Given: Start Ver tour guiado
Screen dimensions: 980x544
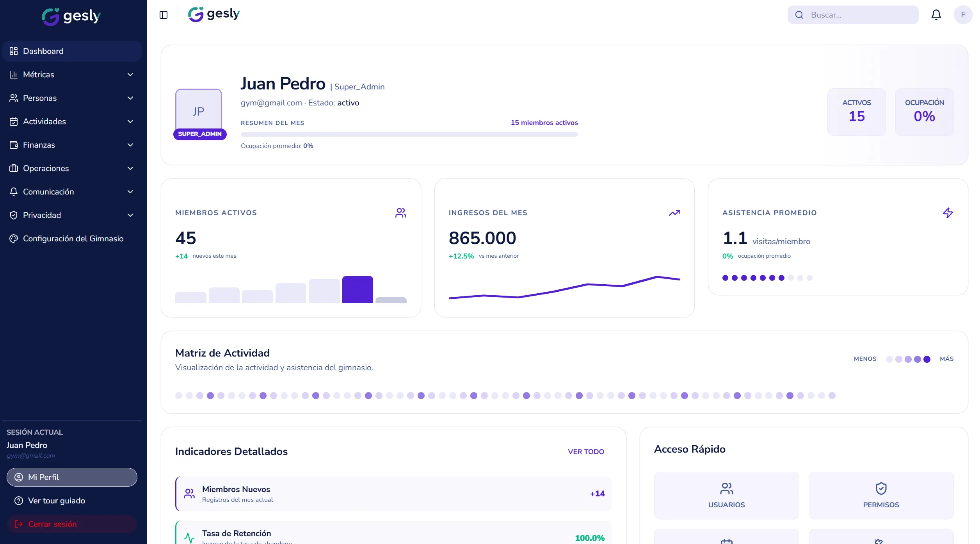Looking at the screenshot, I should (x=72, y=501).
